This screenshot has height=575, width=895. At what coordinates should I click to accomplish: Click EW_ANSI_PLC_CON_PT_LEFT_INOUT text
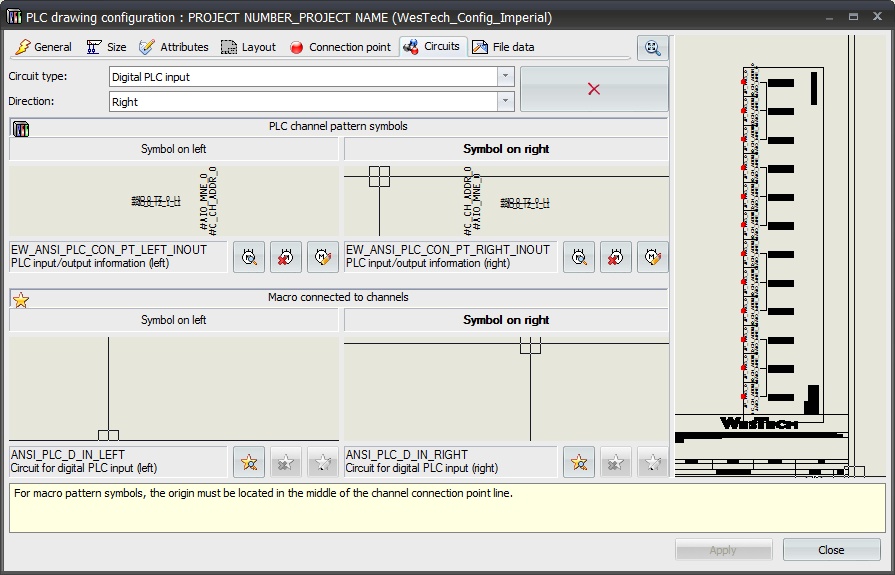coord(109,250)
